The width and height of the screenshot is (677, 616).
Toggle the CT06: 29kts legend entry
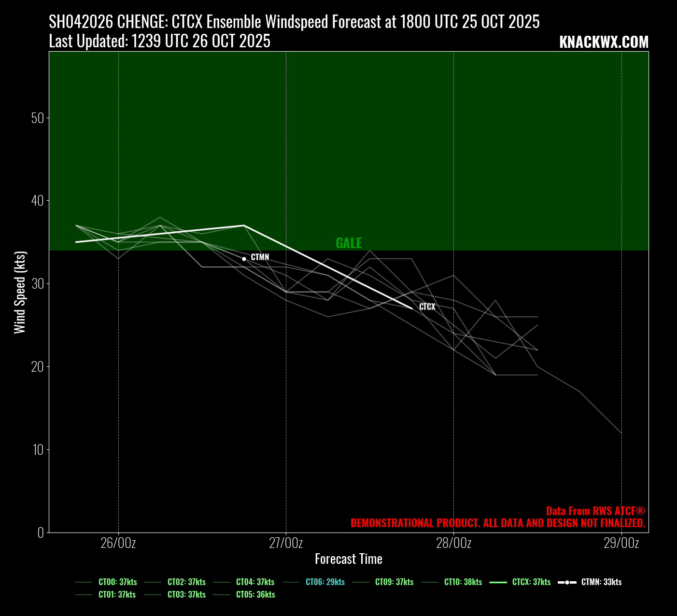(x=324, y=582)
